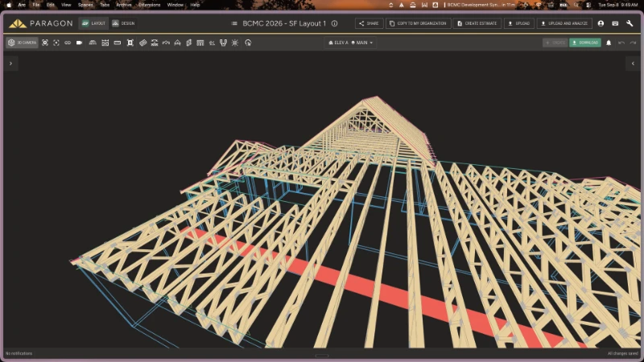
Task: Open the Window menu in menu bar
Action: [175, 5]
